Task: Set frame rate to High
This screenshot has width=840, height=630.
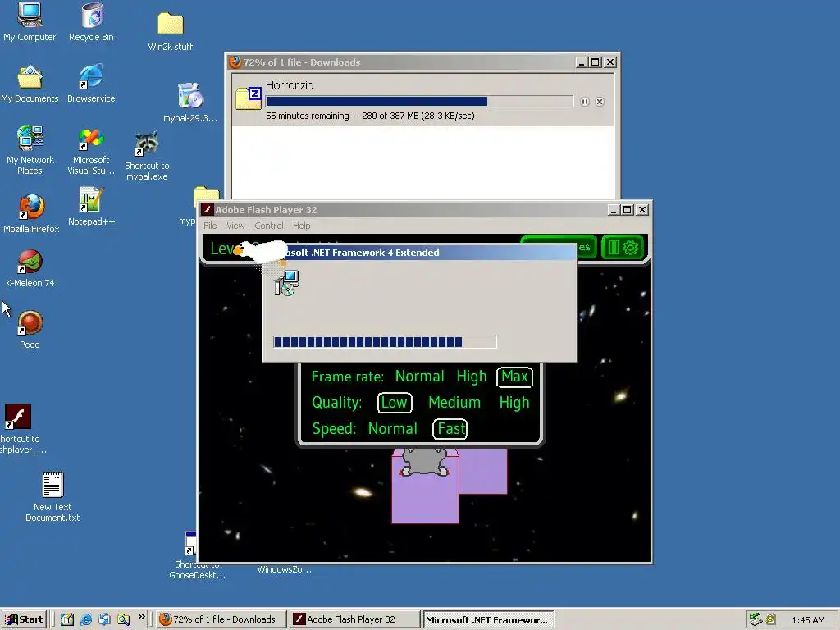Action: tap(472, 377)
